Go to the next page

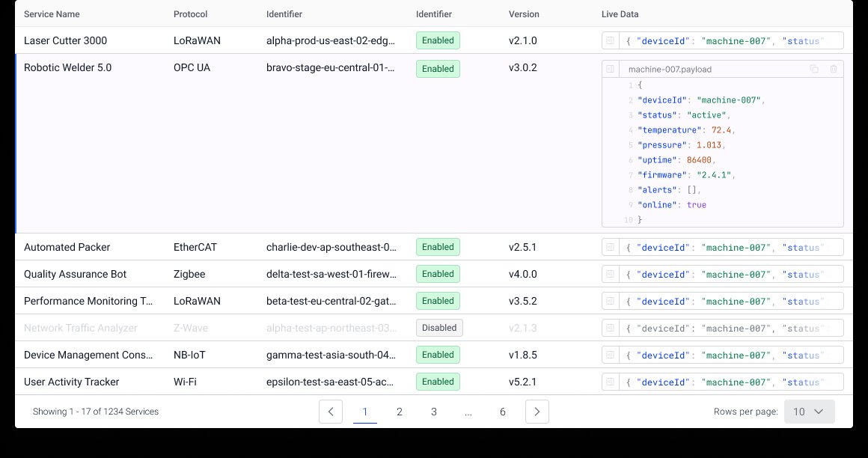pyautogui.click(x=537, y=412)
